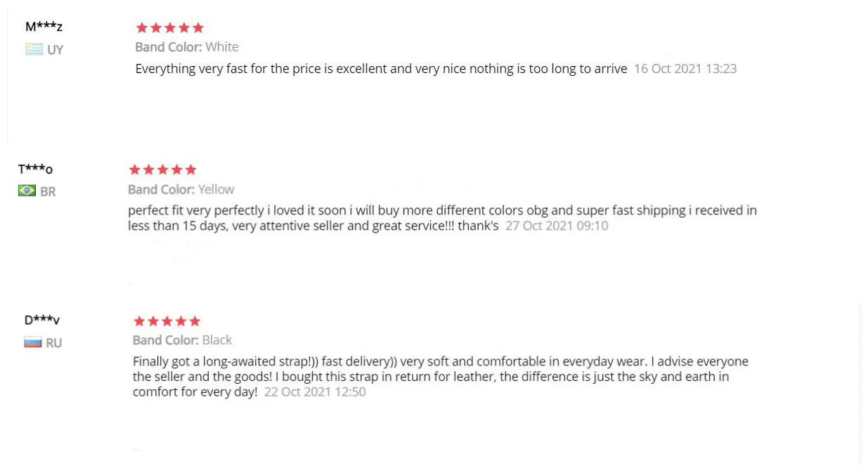The width and height of the screenshot is (868, 473).
Task: Click the RU country code label
Action: click(x=54, y=343)
